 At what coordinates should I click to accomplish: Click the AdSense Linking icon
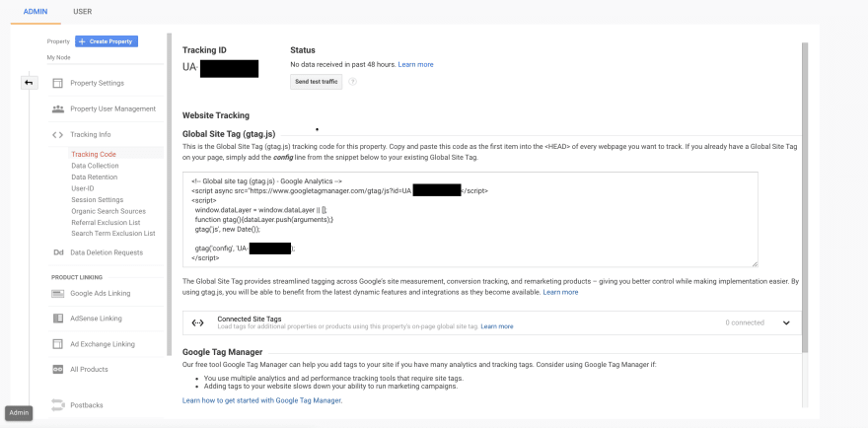[x=58, y=319]
